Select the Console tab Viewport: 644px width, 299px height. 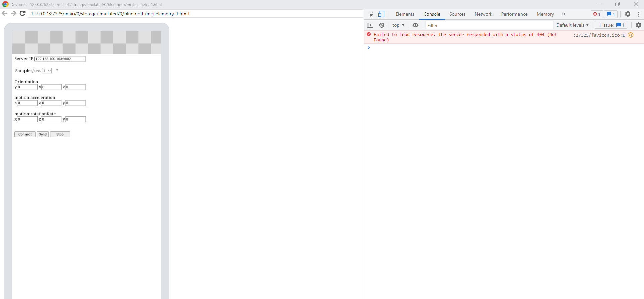(x=432, y=14)
